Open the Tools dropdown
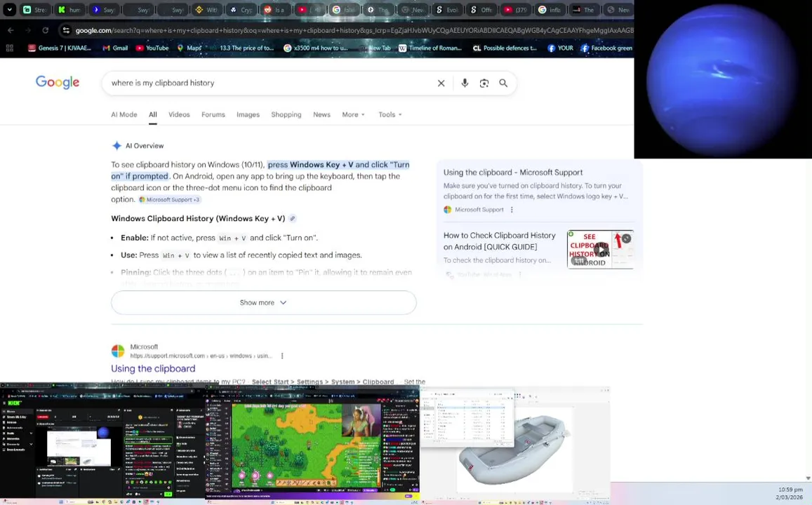812x505 pixels. tap(390, 114)
